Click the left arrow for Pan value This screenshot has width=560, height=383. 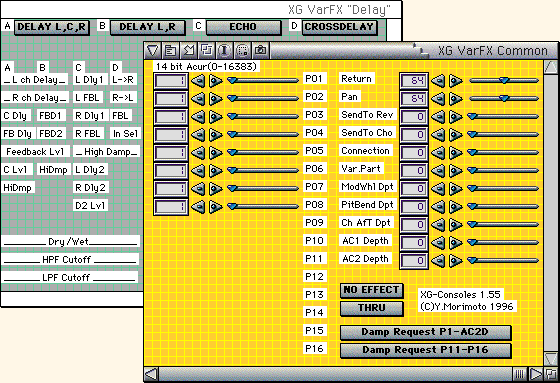438,99
